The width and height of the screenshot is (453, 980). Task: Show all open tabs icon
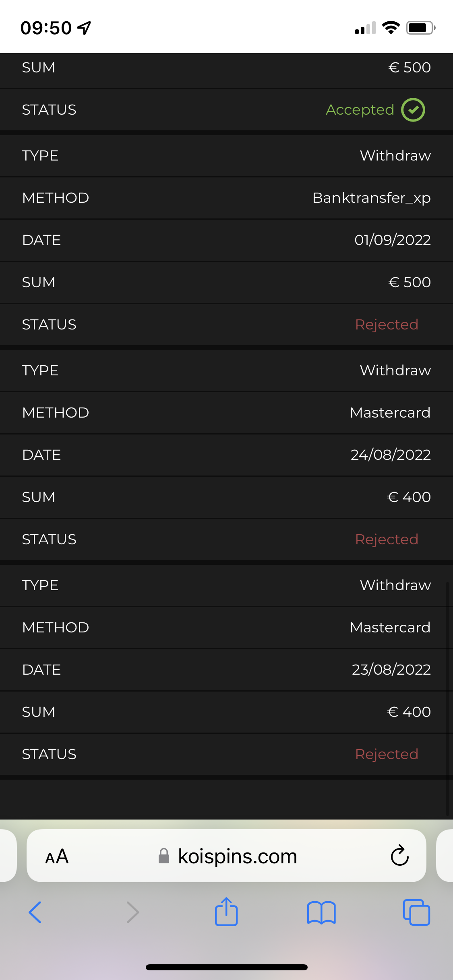coord(416,912)
